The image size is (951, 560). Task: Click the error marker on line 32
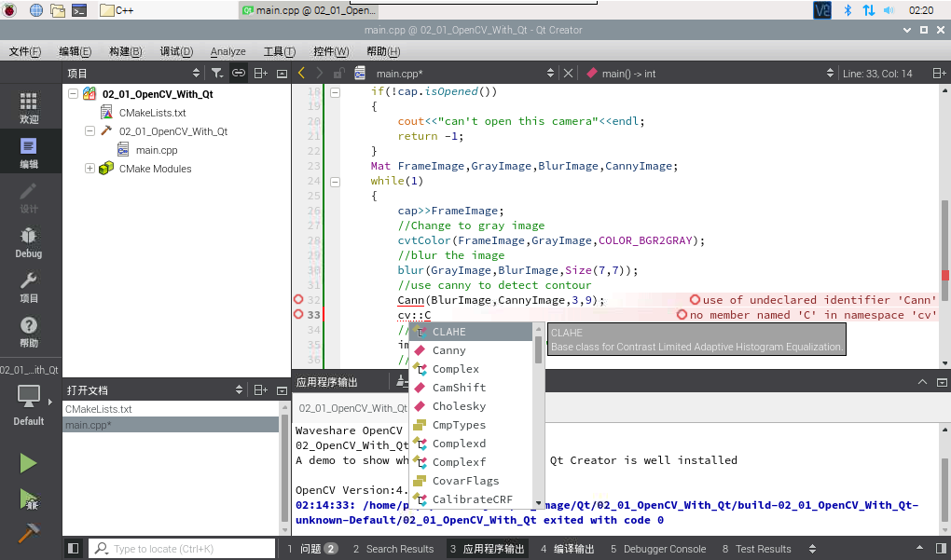pos(298,299)
